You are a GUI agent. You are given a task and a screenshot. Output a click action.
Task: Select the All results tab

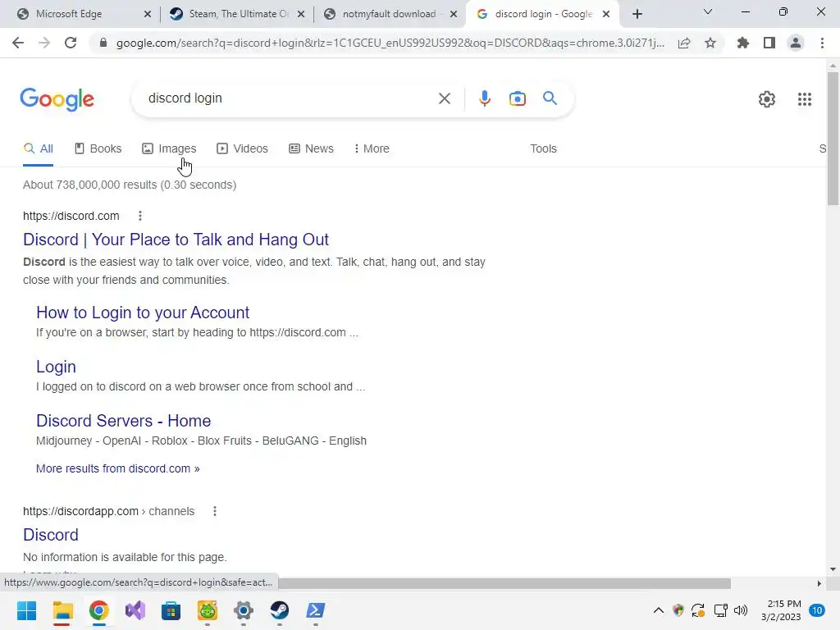coord(38,148)
